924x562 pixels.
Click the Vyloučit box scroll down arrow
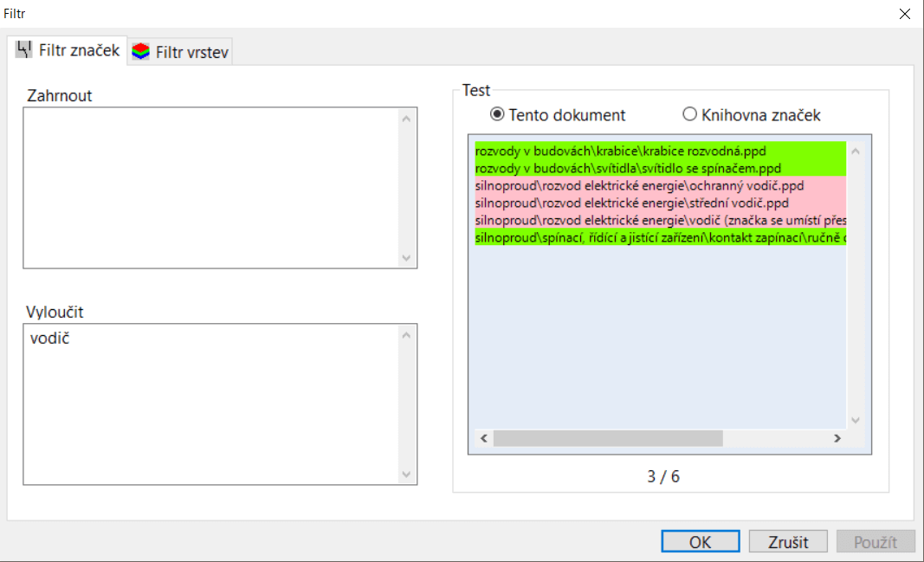406,474
